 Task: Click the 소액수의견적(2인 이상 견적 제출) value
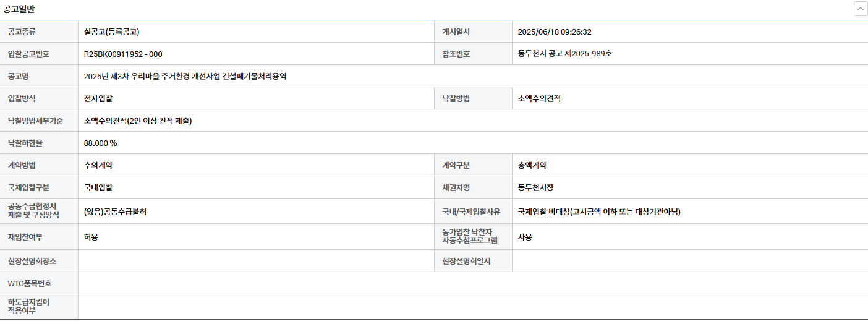point(138,121)
